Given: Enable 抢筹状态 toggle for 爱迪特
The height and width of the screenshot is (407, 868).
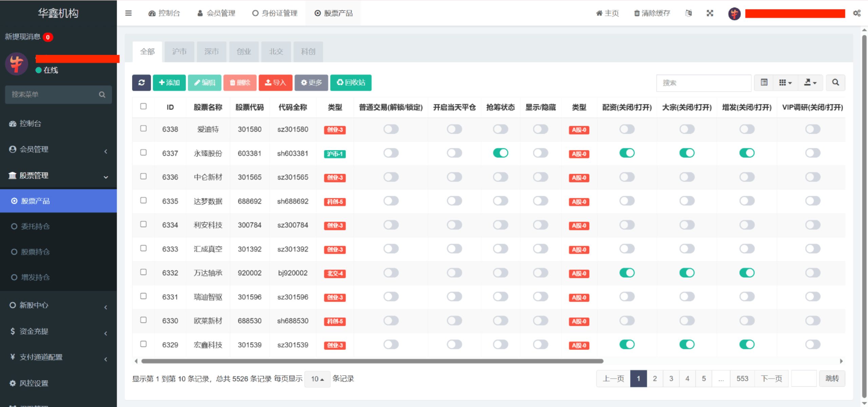Looking at the screenshot, I should click(500, 129).
